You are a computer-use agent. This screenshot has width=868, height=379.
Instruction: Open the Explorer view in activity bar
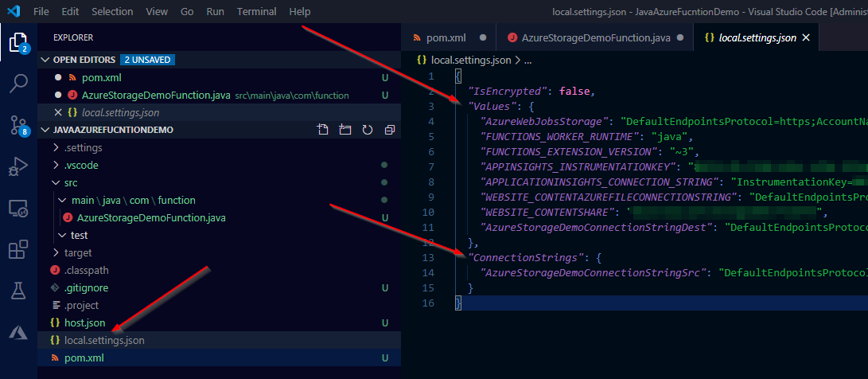coord(18,42)
